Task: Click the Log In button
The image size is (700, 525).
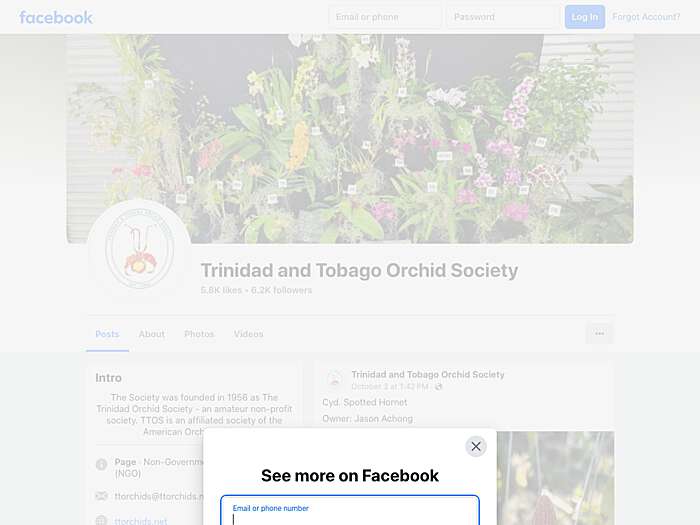Action: pos(585,17)
